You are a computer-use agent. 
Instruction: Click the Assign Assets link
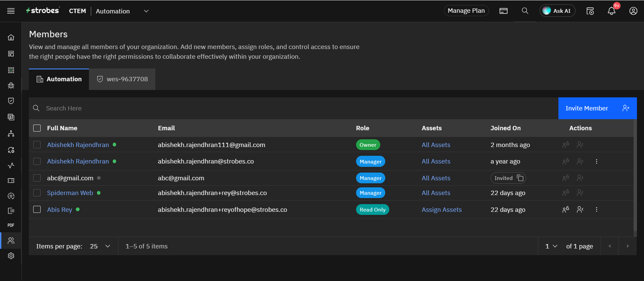coord(441,210)
